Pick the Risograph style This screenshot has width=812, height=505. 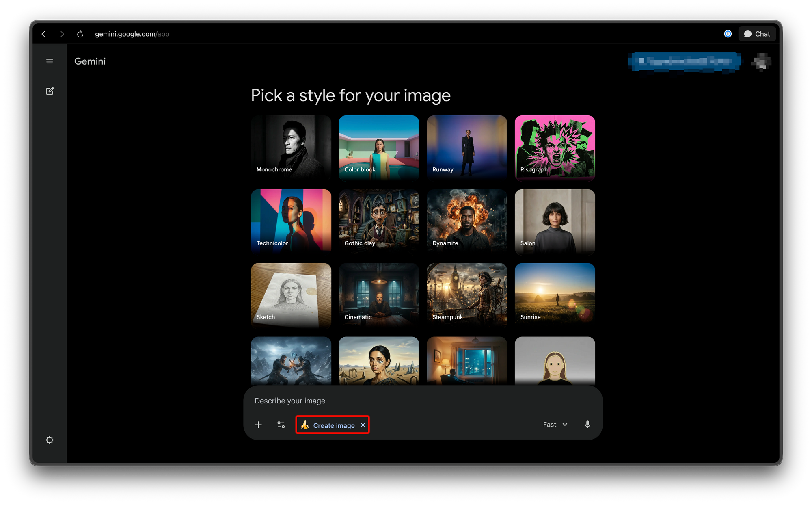click(555, 148)
